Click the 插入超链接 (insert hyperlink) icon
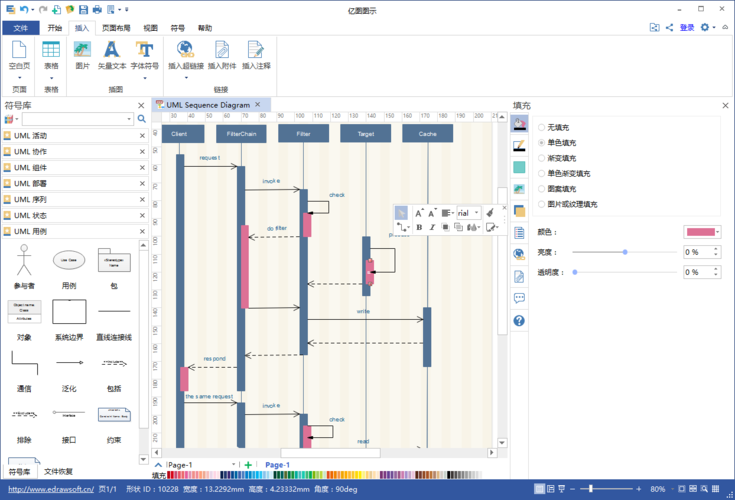The width and height of the screenshot is (735, 500). 185,50
